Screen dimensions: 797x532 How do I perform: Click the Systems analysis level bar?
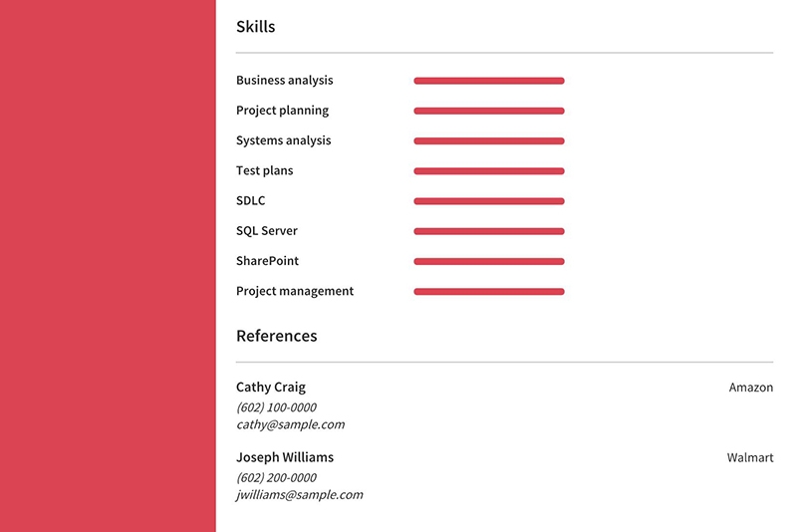[489, 140]
